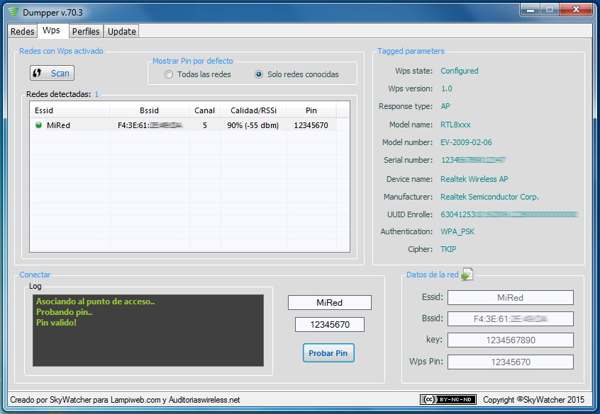Click the Creative Commons license badge
600x414 pixels.
point(448,399)
